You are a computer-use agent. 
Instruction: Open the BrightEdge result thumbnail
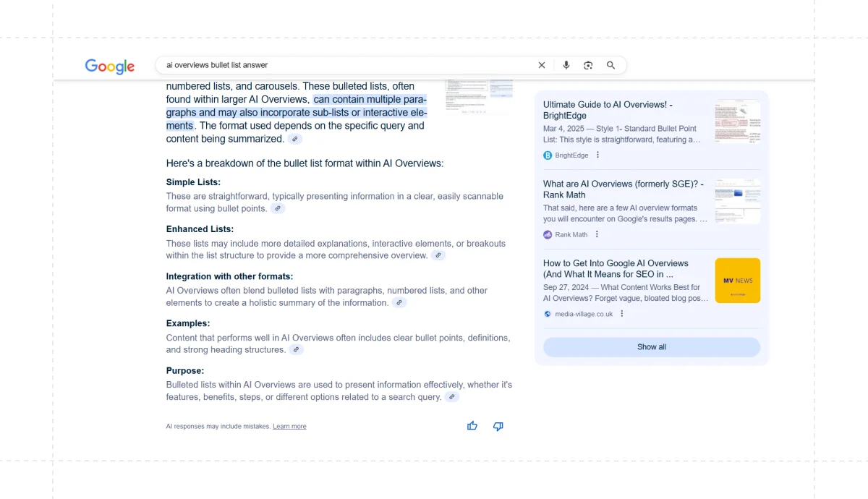click(x=737, y=121)
